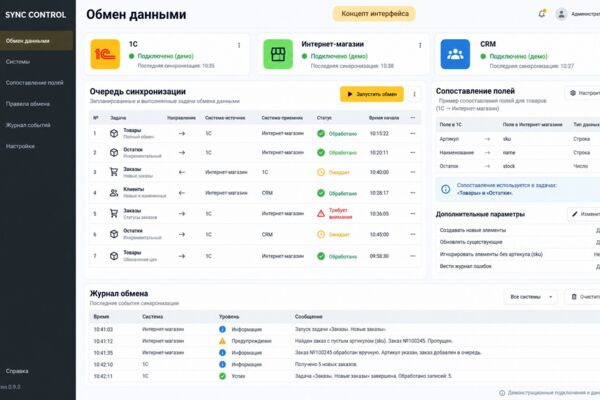
Task: Open the row 1 actions menu
Action: (412, 133)
